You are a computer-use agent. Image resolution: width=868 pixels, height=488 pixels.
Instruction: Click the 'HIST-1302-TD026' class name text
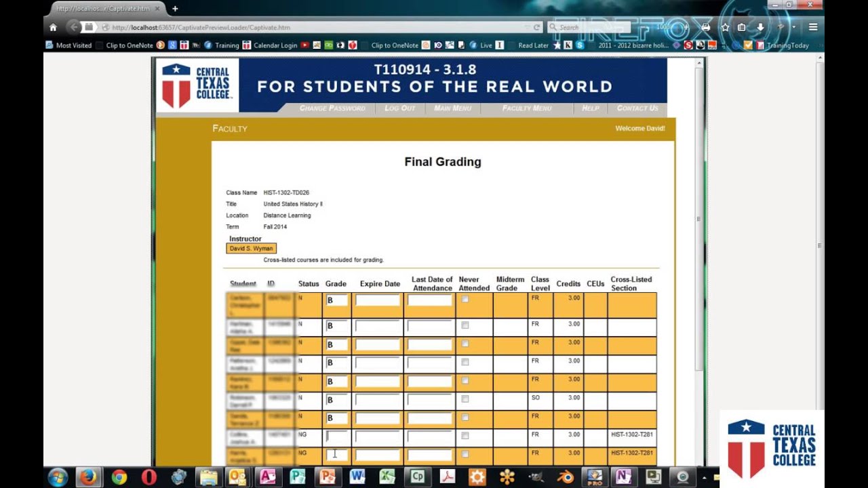(286, 192)
